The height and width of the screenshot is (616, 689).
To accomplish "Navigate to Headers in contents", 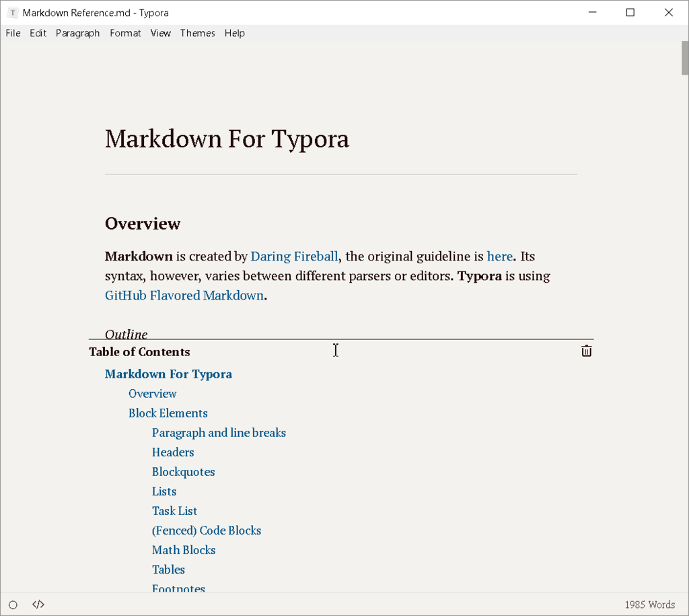I will (173, 452).
